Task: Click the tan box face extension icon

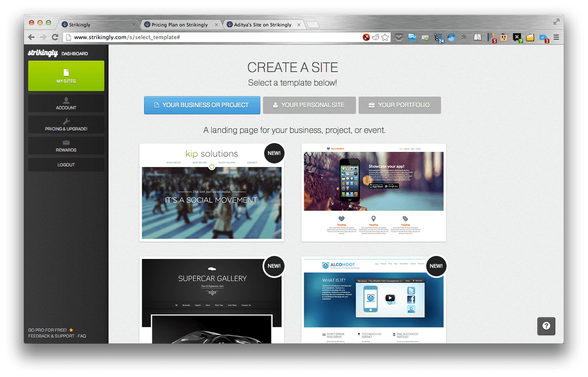Action: click(504, 37)
